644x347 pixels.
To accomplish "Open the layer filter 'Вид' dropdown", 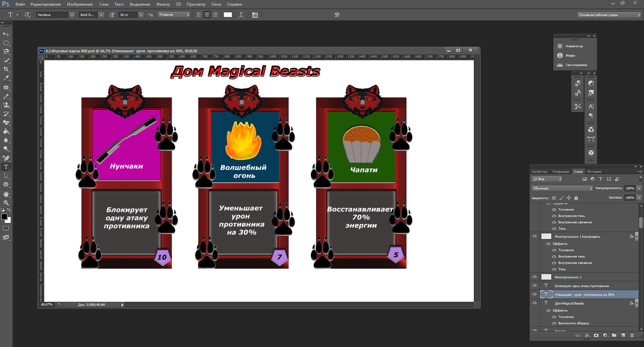I will pyautogui.click(x=547, y=179).
